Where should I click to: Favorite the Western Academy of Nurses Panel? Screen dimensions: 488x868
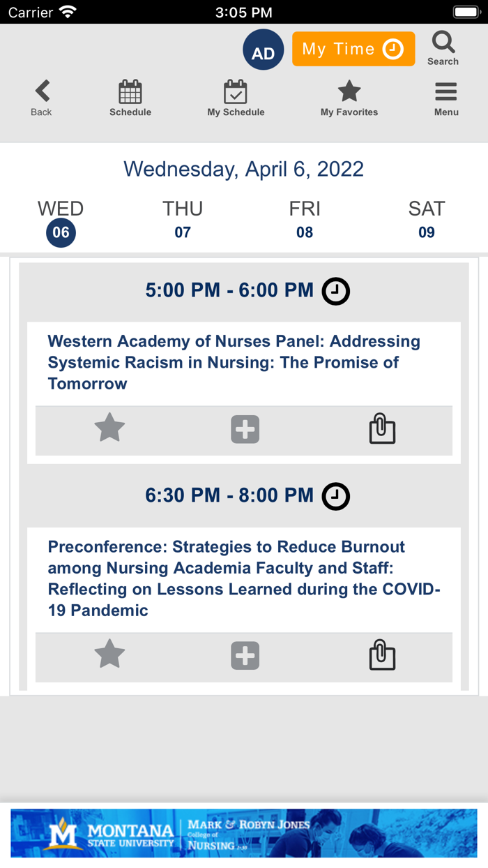(109, 428)
